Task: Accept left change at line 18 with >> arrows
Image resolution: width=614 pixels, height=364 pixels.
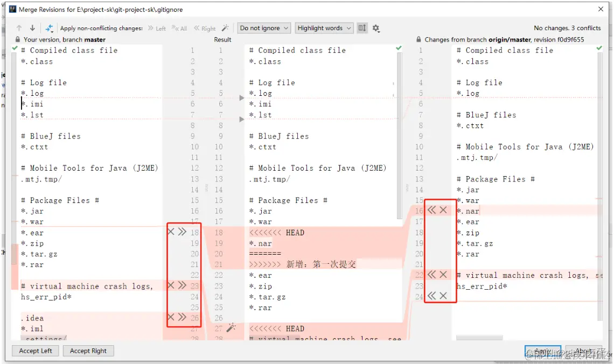Action: pos(182,232)
